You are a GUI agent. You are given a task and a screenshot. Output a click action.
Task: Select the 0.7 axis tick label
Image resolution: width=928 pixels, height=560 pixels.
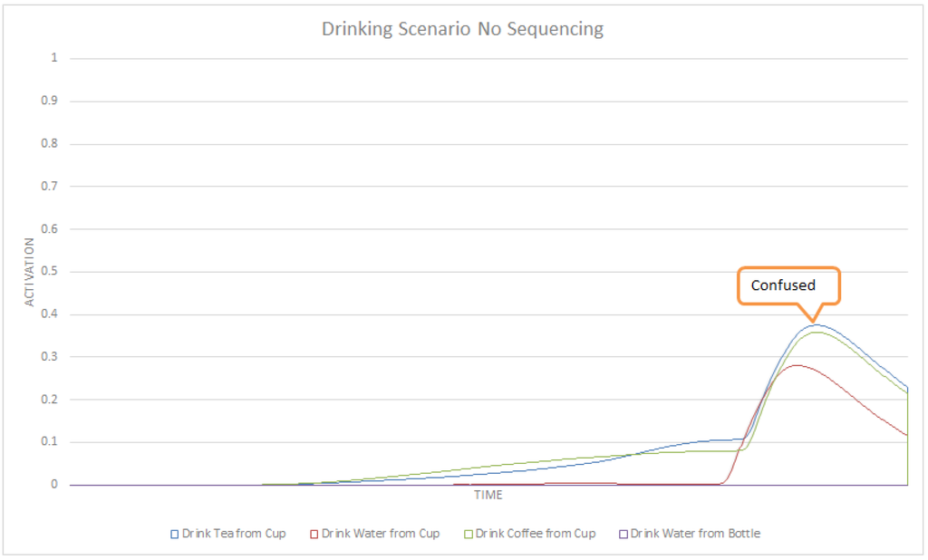pyautogui.click(x=49, y=187)
